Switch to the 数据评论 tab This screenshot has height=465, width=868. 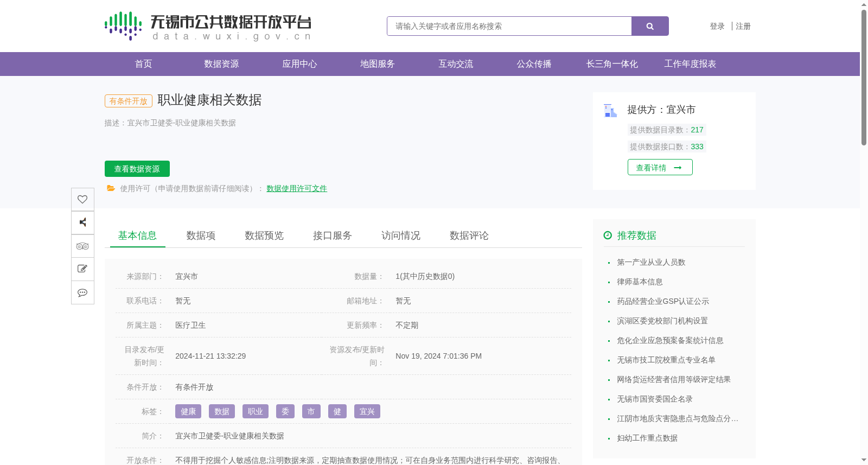(x=469, y=235)
